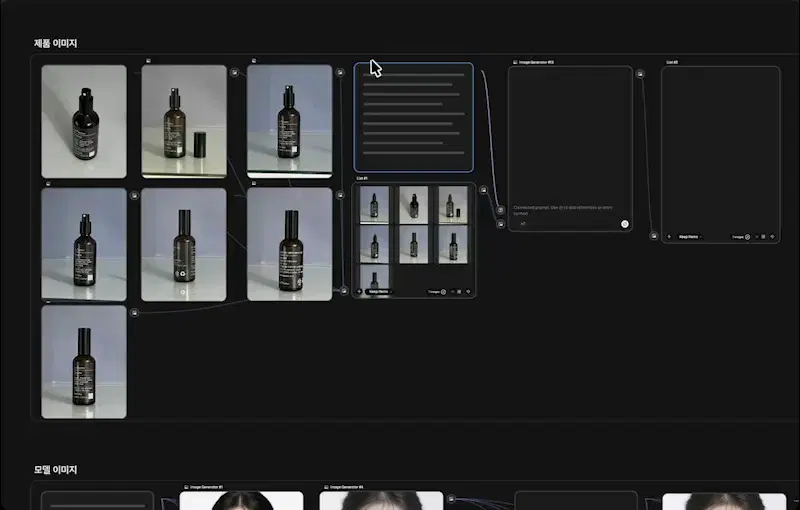800x510 pixels.
Task: Click the Image Generator #3 title label
Action: pyautogui.click(x=536, y=62)
